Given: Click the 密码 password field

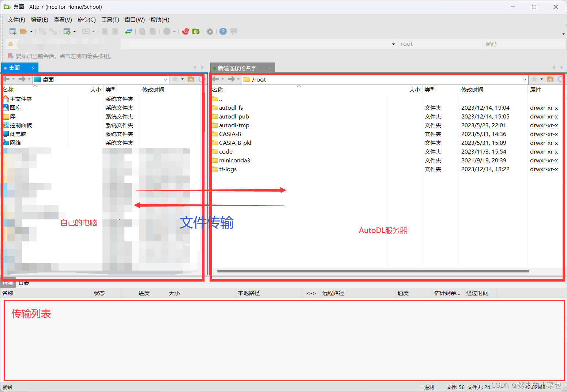Looking at the screenshot, I should click(x=525, y=44).
